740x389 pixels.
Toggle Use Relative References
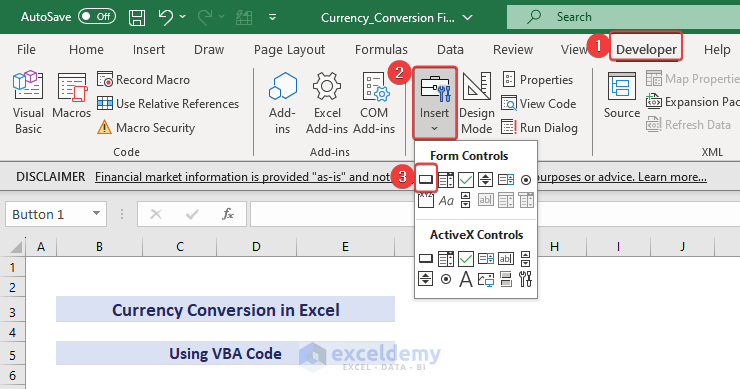click(x=168, y=103)
